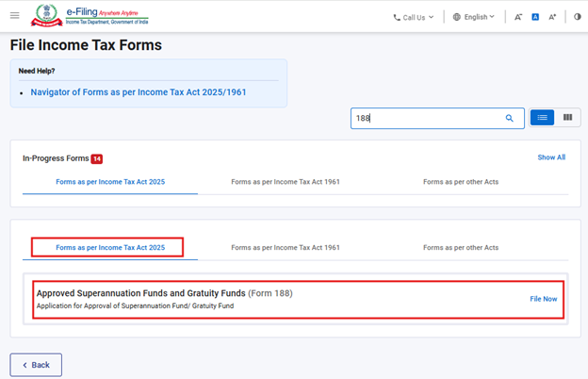Switch to column grid view layout
The image size is (588, 379).
tap(567, 118)
